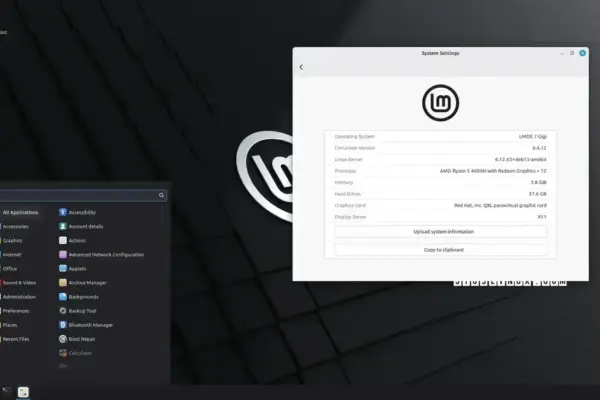Open Backgrounds settings
This screenshot has width=600, height=400.
click(79, 297)
